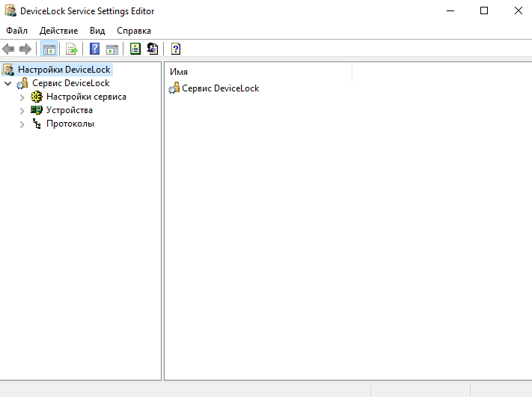Screen dimensions: 532x397
Task: Click the Back arrow toolbar icon
Action: coord(8,49)
